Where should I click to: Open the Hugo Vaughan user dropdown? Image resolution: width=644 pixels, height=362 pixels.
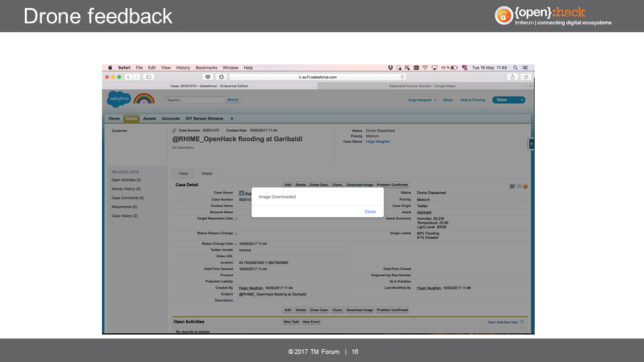point(422,100)
